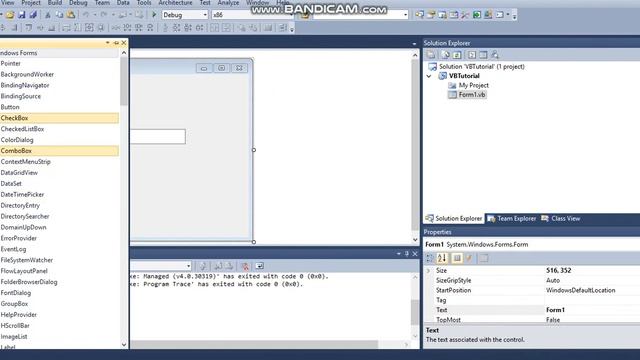Open the Build menu
640x360 pixels.
55,3
